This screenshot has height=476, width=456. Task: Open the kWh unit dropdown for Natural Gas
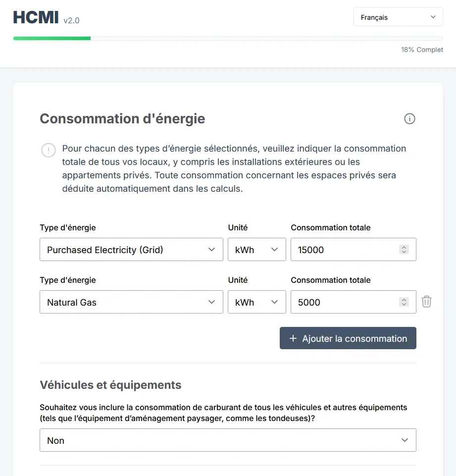(x=256, y=302)
